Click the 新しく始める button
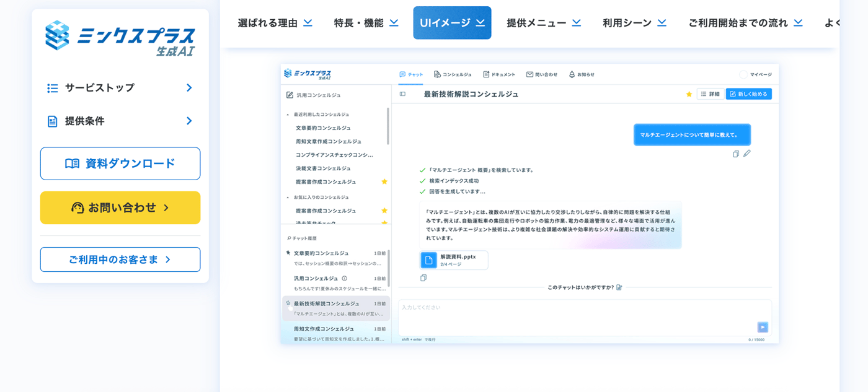 [x=749, y=94]
